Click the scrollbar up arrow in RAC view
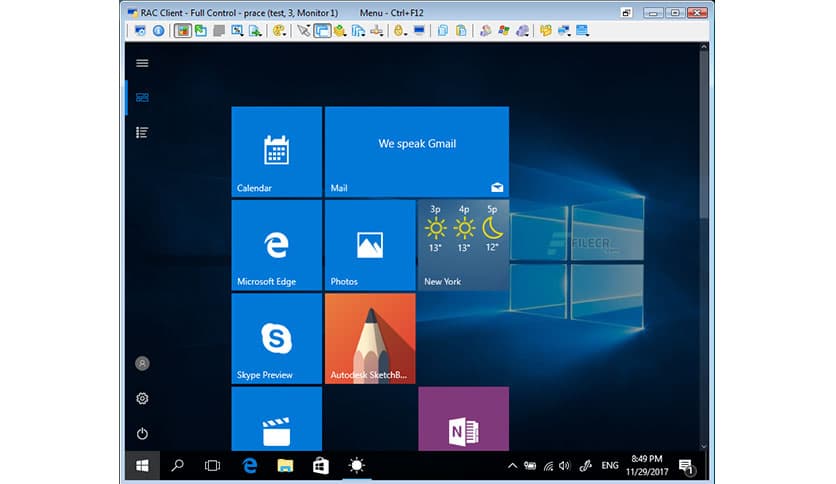This screenshot has height=484, width=836. tap(704, 47)
